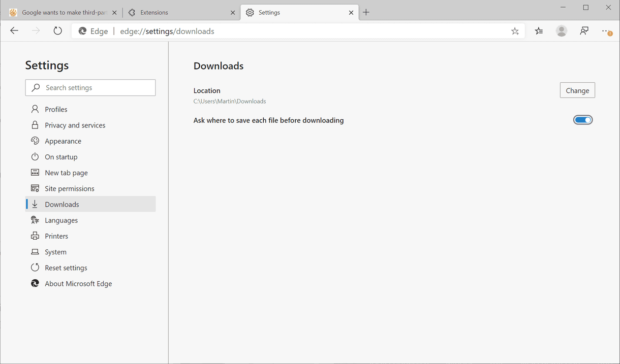
Task: Select Downloads in the sidebar
Action: [x=90, y=204]
